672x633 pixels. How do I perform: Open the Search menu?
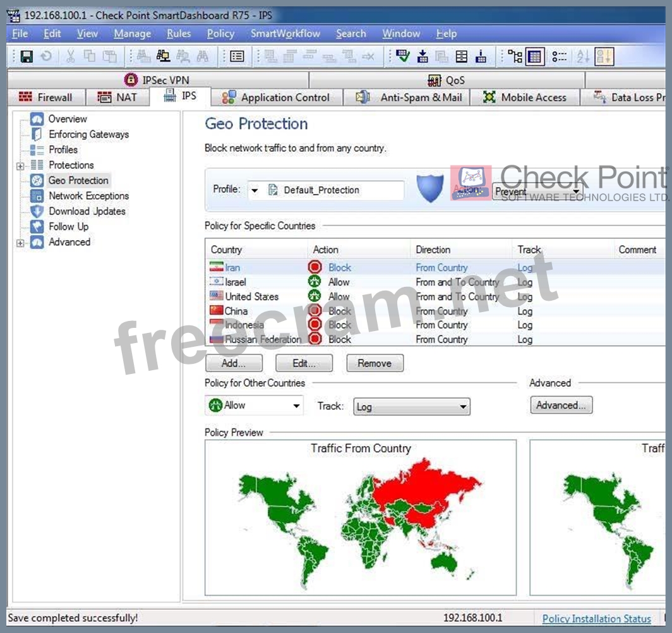pyautogui.click(x=351, y=33)
